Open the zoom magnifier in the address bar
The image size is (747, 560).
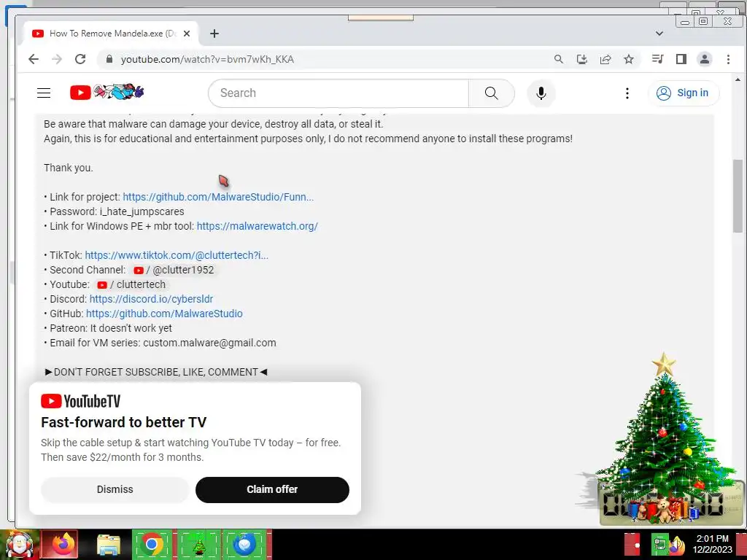point(558,59)
